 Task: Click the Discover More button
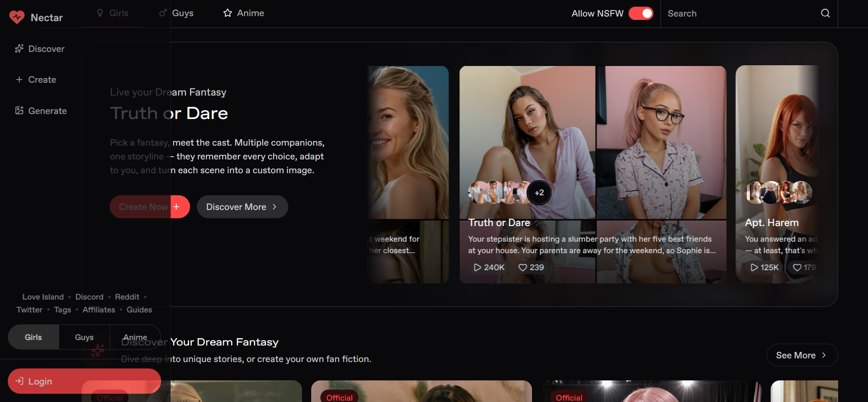(242, 207)
